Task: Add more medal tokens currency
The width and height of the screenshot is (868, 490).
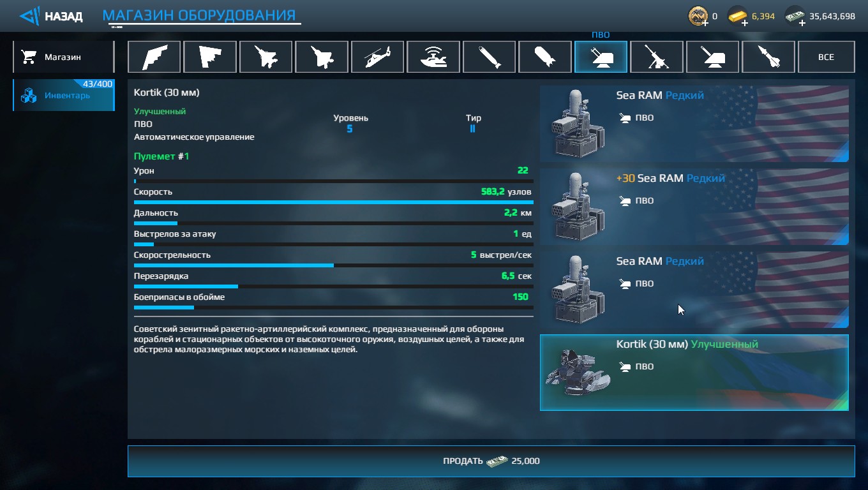Action: [x=705, y=23]
